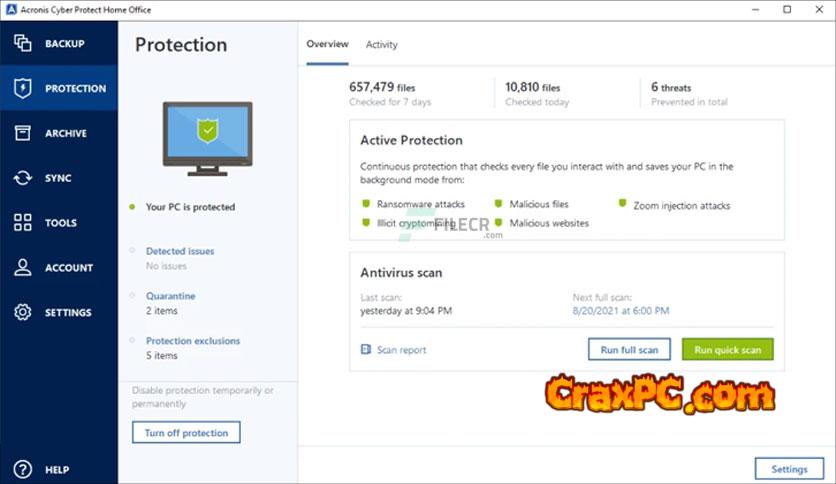Click the Antivirus scan heading
Viewport: 836px width, 484px height.
click(x=401, y=273)
